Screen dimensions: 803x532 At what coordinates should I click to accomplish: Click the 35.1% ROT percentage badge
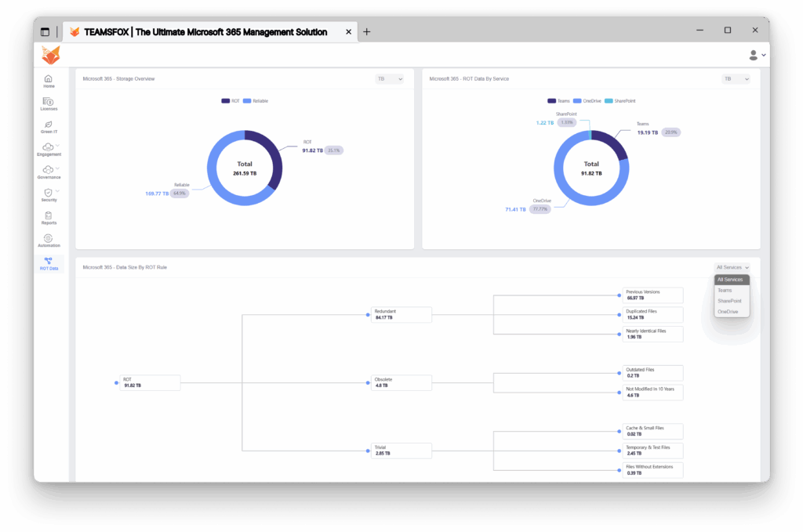pos(334,150)
